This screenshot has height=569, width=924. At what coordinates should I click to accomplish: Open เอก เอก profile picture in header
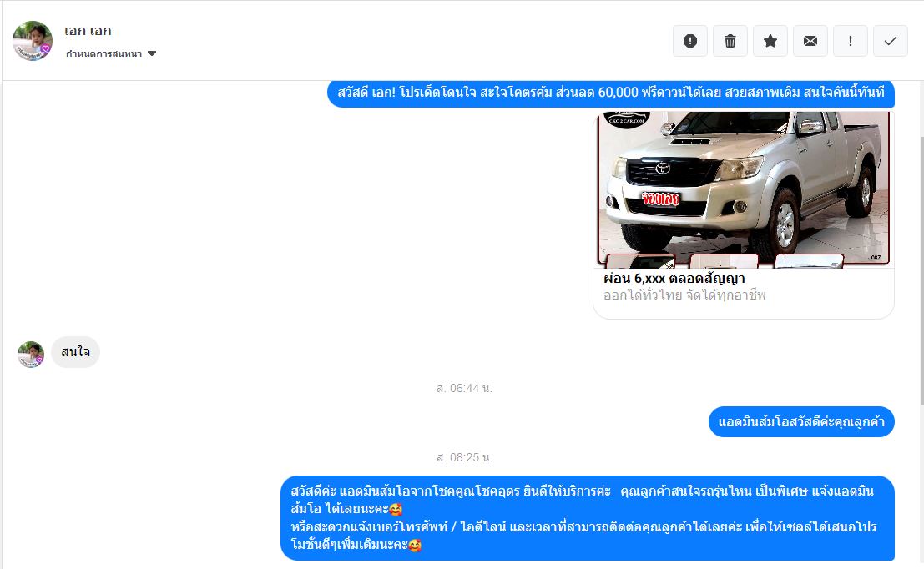pyautogui.click(x=33, y=41)
